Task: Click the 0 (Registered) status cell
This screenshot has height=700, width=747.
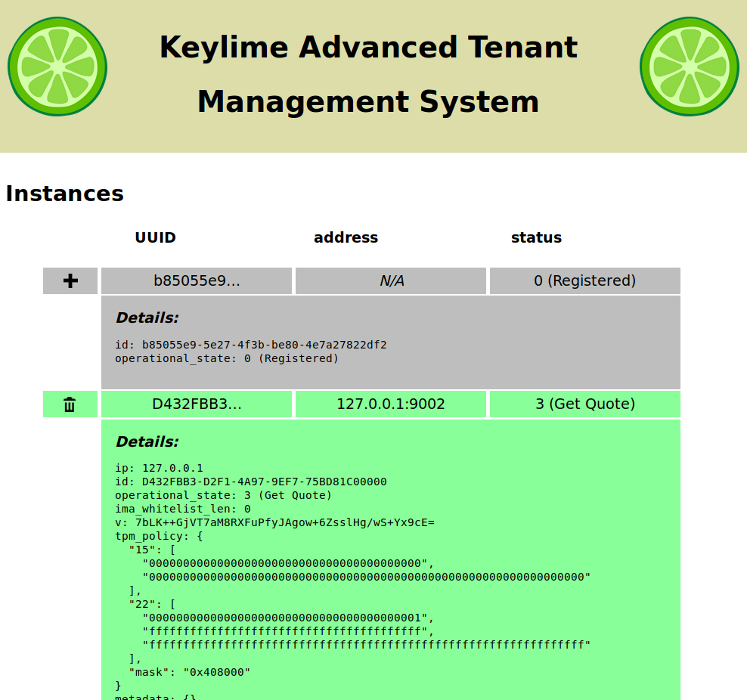Action: point(585,281)
